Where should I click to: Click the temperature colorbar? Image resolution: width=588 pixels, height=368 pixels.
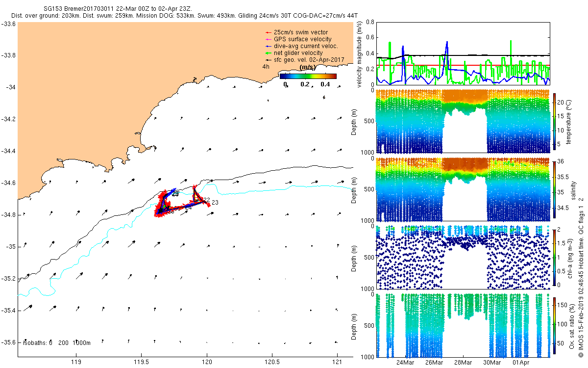pyautogui.click(x=554, y=121)
